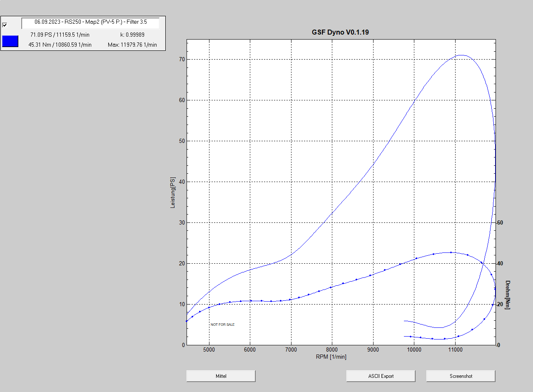Click the Leistung[PS] axis label
The width and height of the screenshot is (533, 392).
tap(173, 192)
